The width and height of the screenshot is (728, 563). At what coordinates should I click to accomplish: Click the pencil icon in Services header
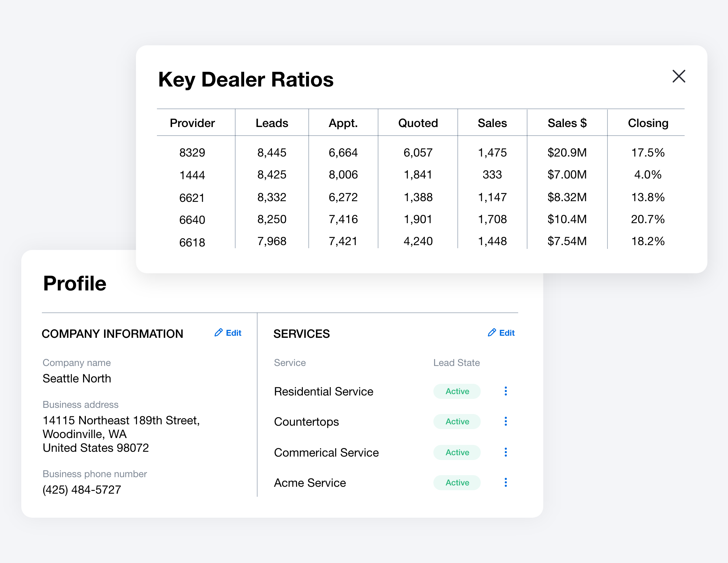(x=492, y=332)
